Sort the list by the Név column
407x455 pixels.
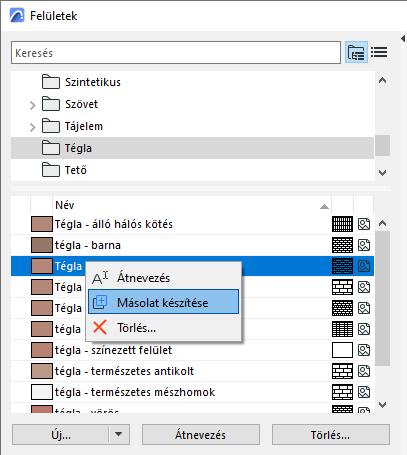(192, 205)
